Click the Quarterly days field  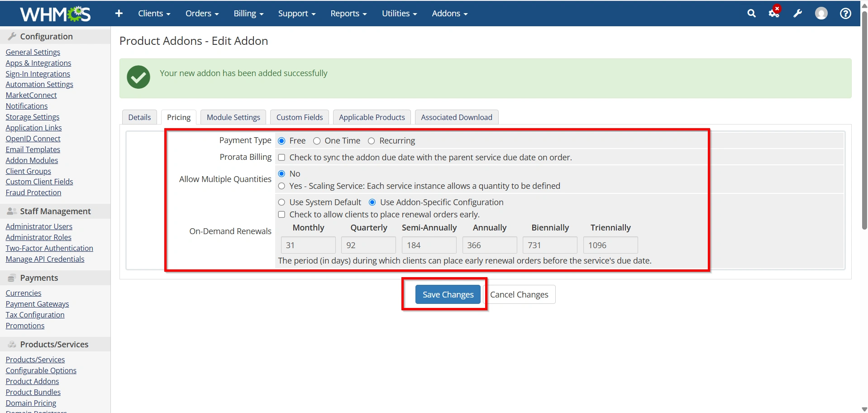369,245
